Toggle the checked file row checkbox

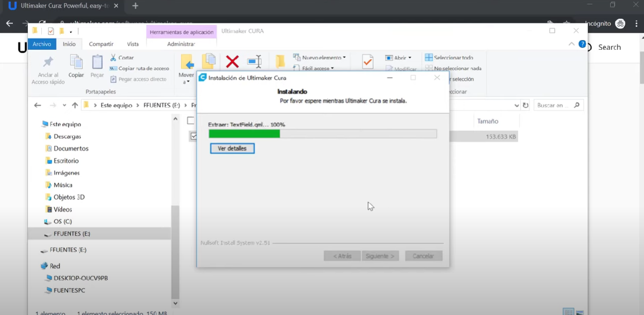pos(194,137)
